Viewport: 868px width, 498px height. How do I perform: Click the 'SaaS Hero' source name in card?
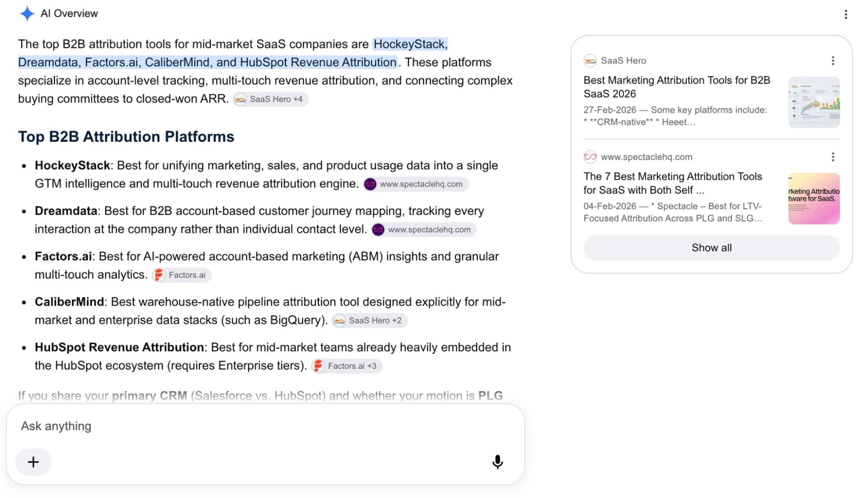click(x=623, y=61)
